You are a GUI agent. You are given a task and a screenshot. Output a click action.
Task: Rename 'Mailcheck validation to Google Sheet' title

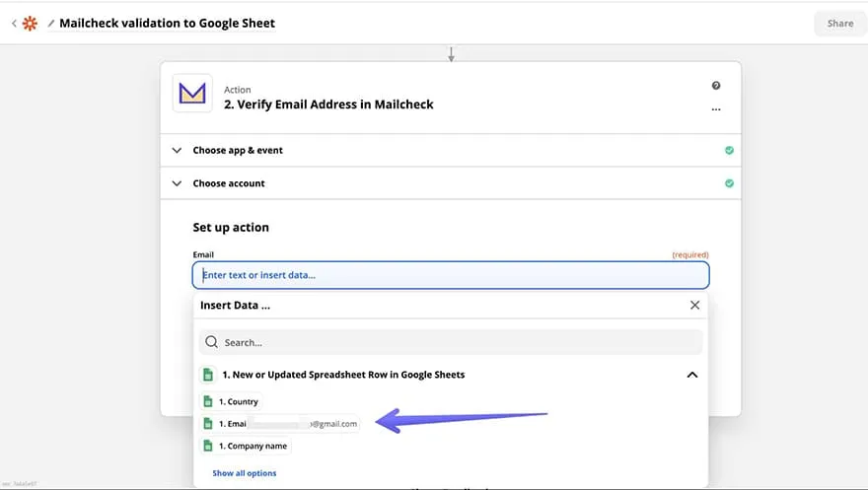point(167,24)
